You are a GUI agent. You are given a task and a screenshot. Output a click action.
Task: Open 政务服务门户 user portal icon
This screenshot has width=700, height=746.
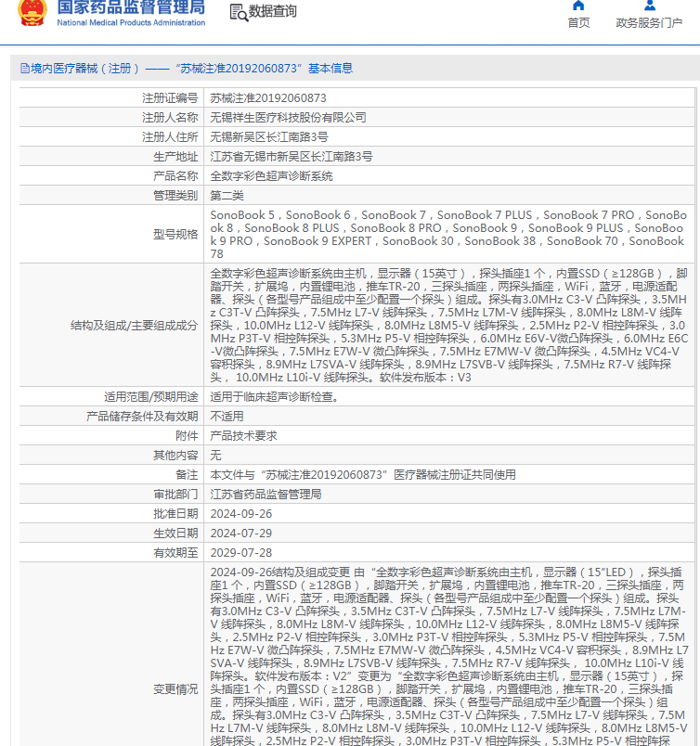tap(650, 6)
